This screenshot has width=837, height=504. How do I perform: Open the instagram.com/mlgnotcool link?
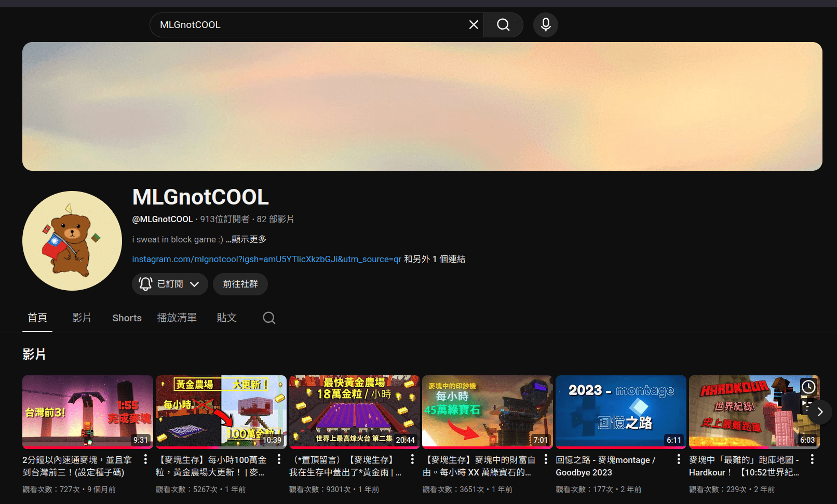tap(266, 259)
